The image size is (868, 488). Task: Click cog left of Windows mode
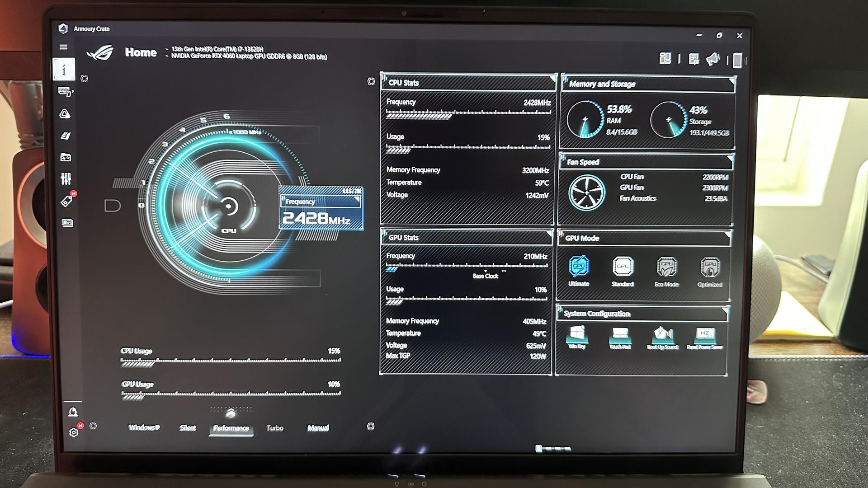tap(93, 426)
